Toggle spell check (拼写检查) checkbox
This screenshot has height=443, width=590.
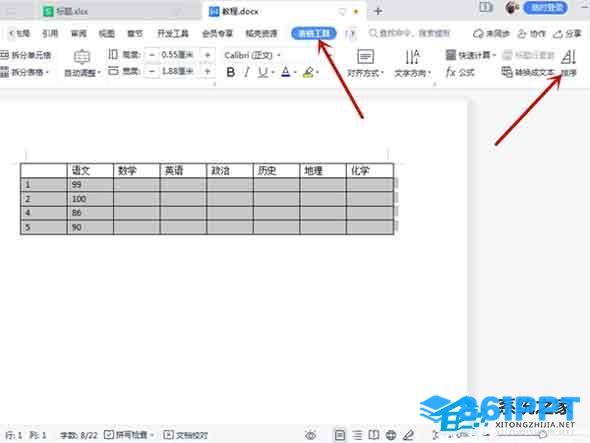(129, 435)
